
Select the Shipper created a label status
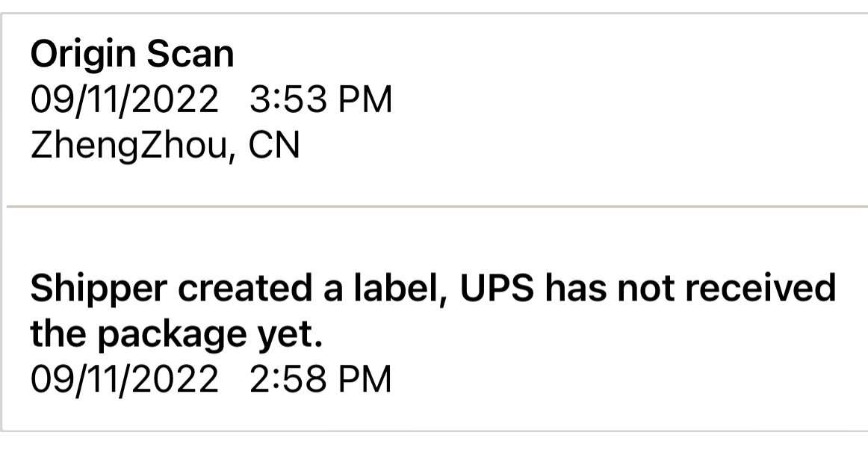click(433, 312)
